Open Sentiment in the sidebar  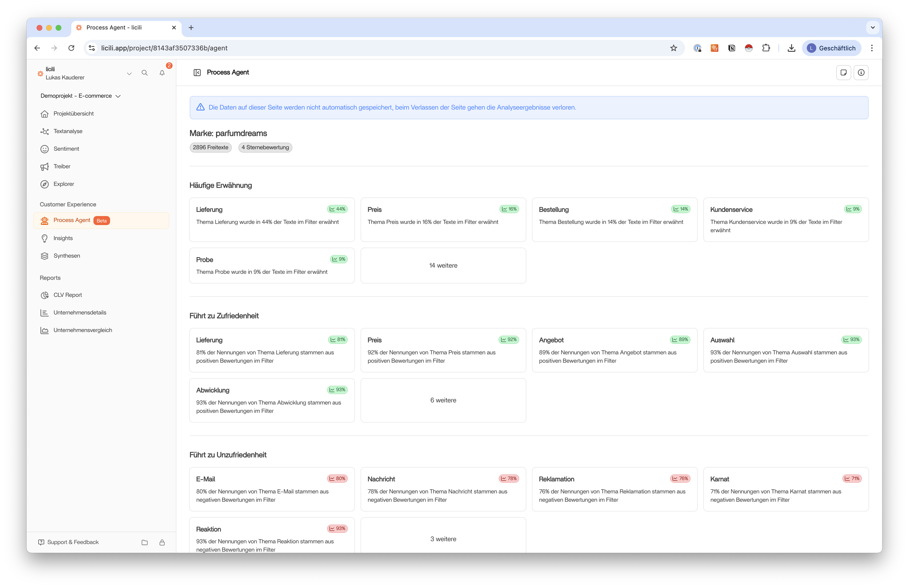coord(66,149)
